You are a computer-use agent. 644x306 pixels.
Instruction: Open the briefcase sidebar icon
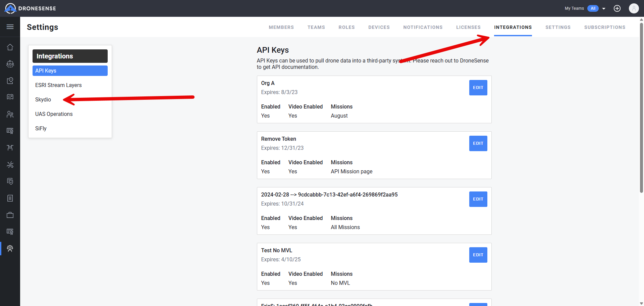click(10, 215)
